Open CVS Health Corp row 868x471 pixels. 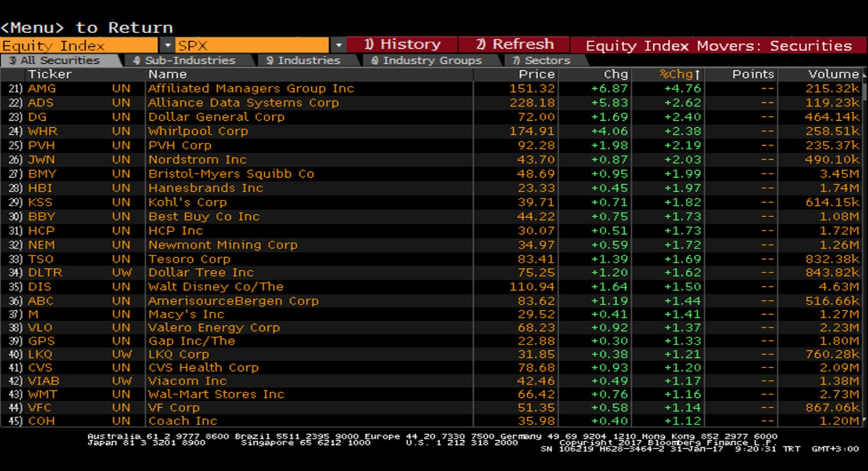433,368
